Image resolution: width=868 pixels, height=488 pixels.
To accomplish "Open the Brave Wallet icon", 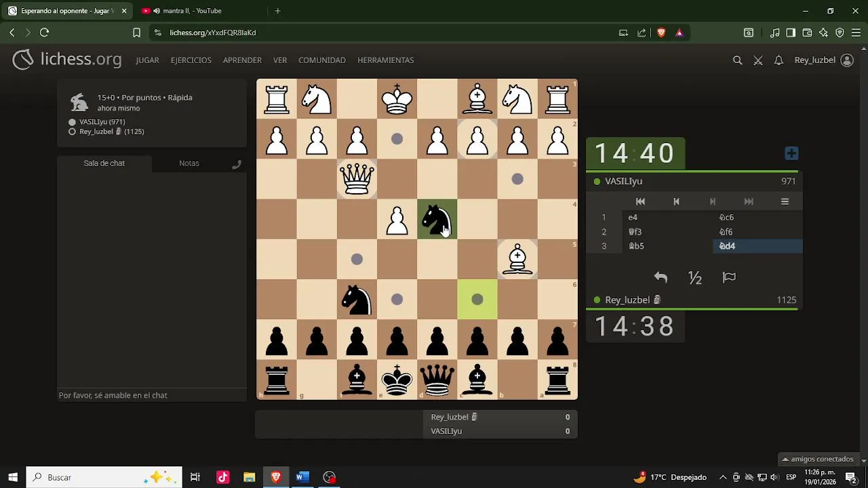I will tap(807, 33).
